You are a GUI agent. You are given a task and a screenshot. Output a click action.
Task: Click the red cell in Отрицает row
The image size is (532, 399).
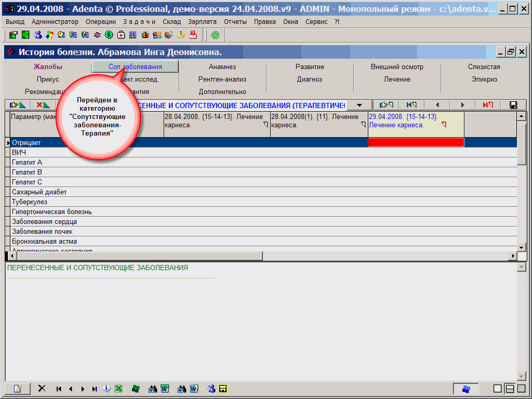point(416,142)
